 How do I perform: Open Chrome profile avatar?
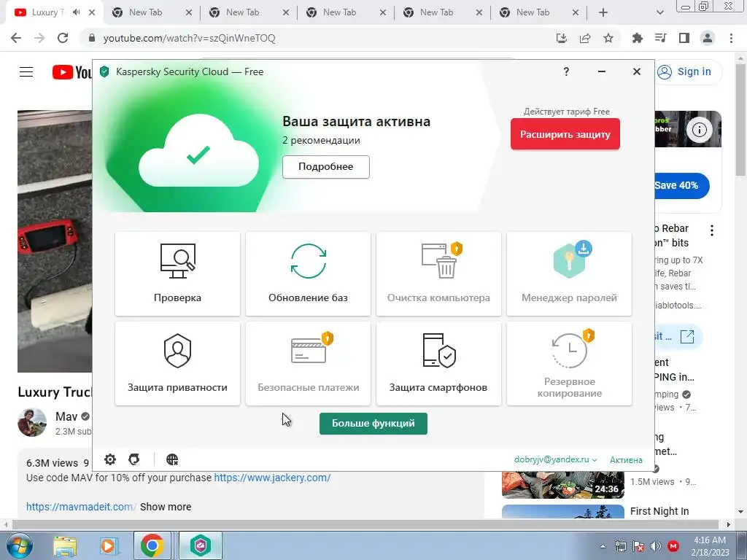[708, 38]
